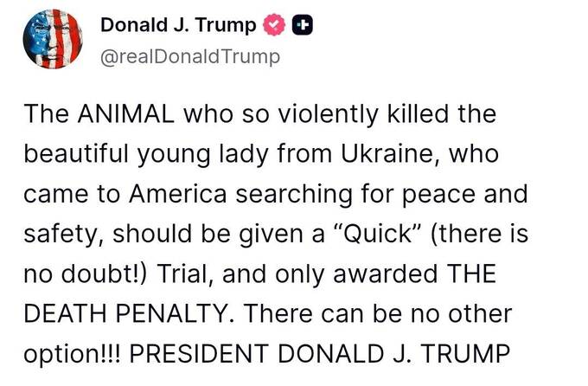Click the pink verified checkmark badge
Viewport: 588px width, 386px height.
[x=272, y=26]
